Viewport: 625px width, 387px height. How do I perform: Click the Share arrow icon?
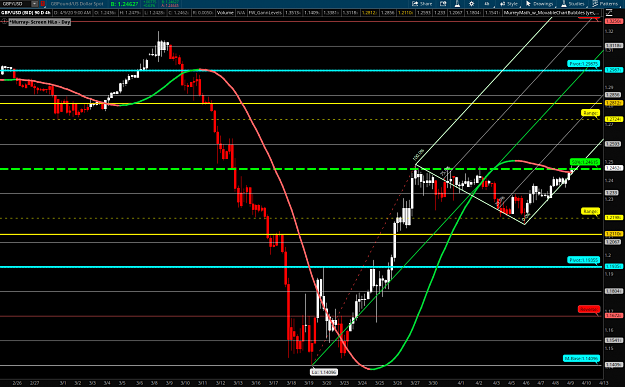[415, 4]
